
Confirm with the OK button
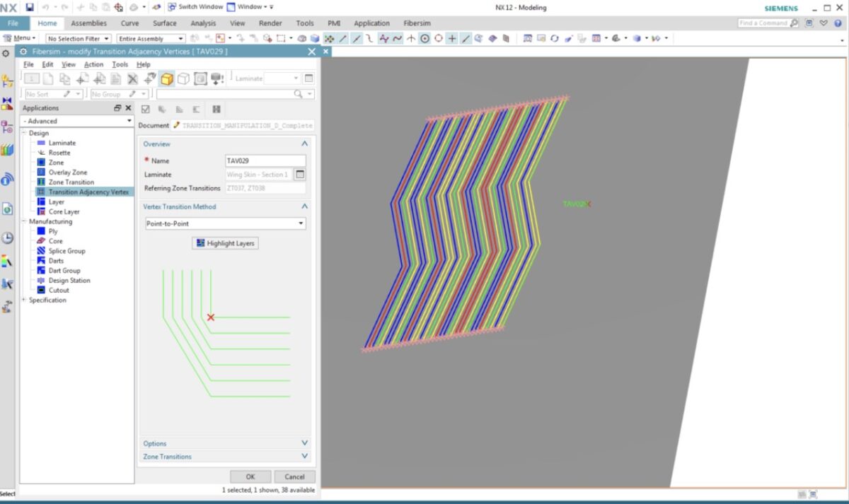pyautogui.click(x=250, y=476)
